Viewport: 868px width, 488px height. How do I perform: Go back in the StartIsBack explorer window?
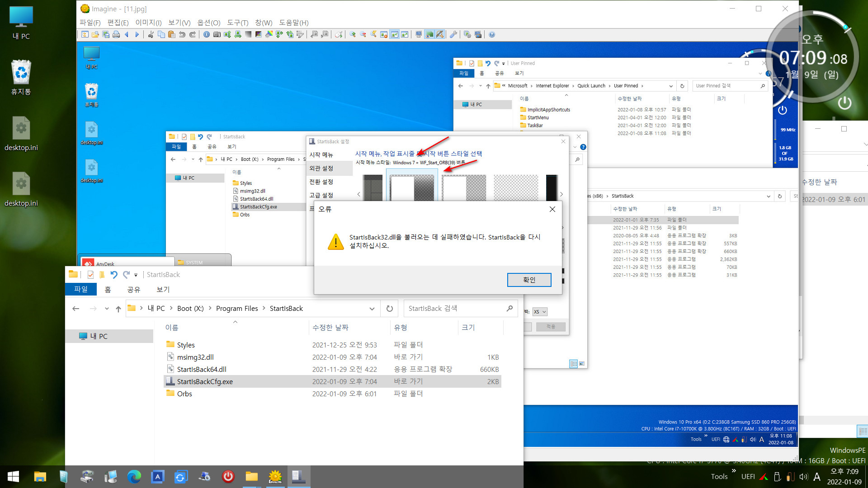pos(76,309)
